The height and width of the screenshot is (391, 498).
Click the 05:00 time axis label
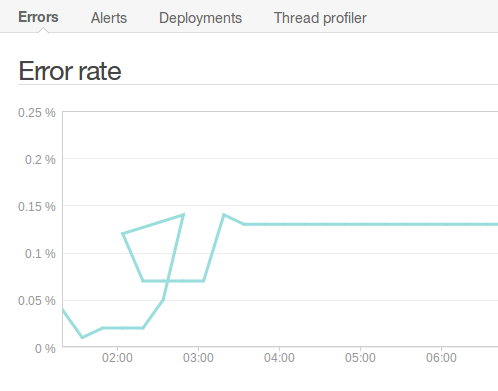coord(360,358)
